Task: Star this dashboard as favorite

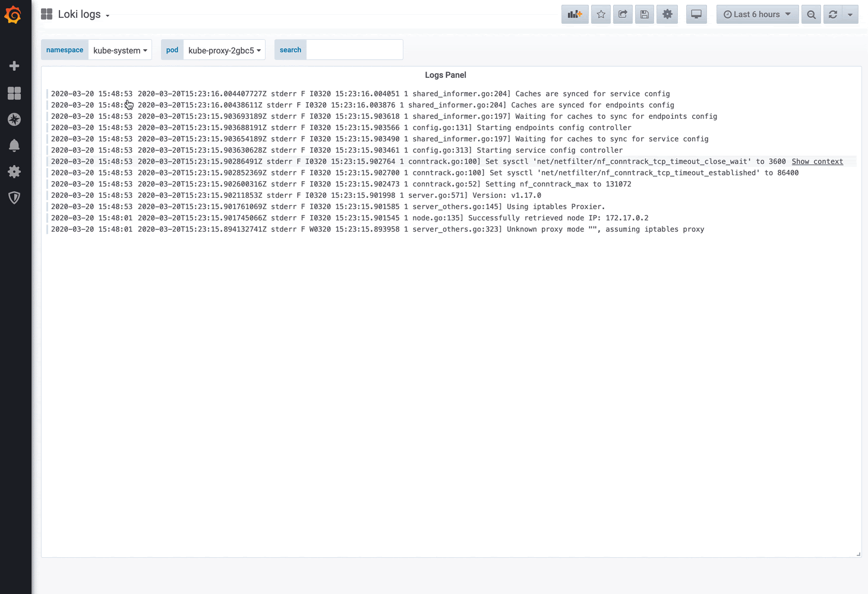Action: pos(601,14)
